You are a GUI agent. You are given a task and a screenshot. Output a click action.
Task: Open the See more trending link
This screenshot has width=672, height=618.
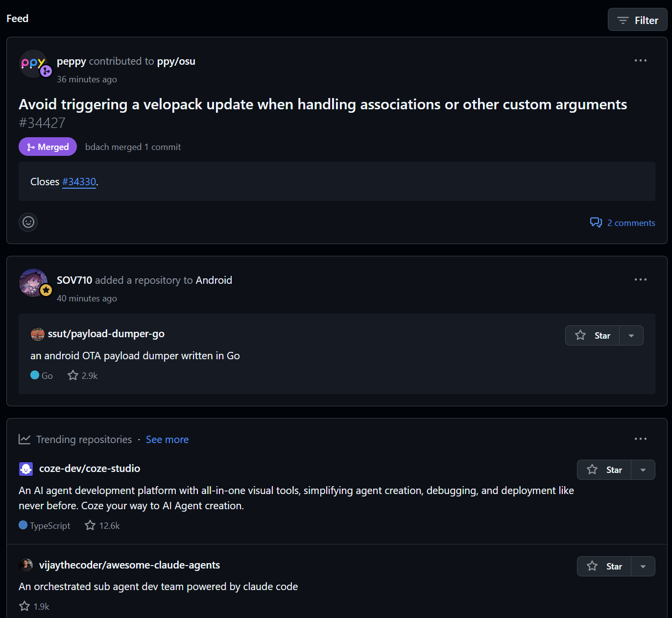(x=167, y=439)
